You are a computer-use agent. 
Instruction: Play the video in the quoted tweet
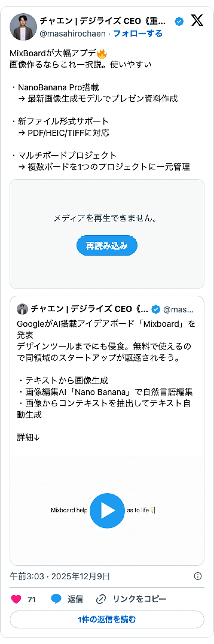point(107,511)
